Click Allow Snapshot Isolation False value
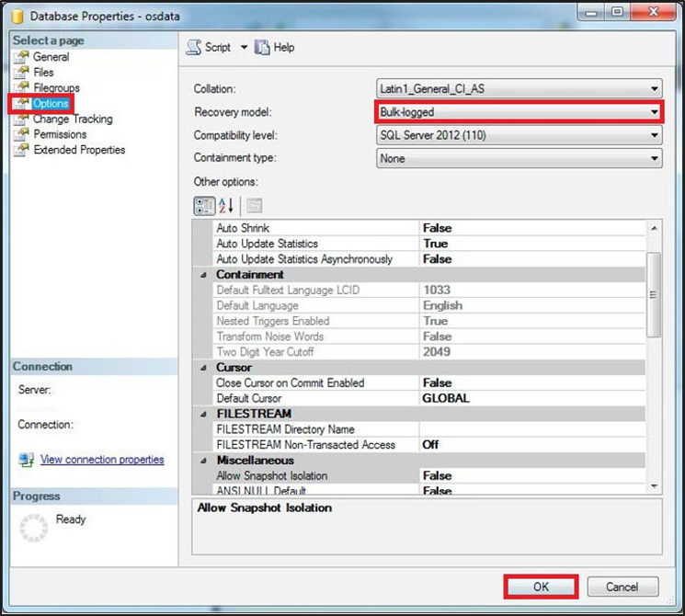The image size is (685, 616). [x=438, y=475]
